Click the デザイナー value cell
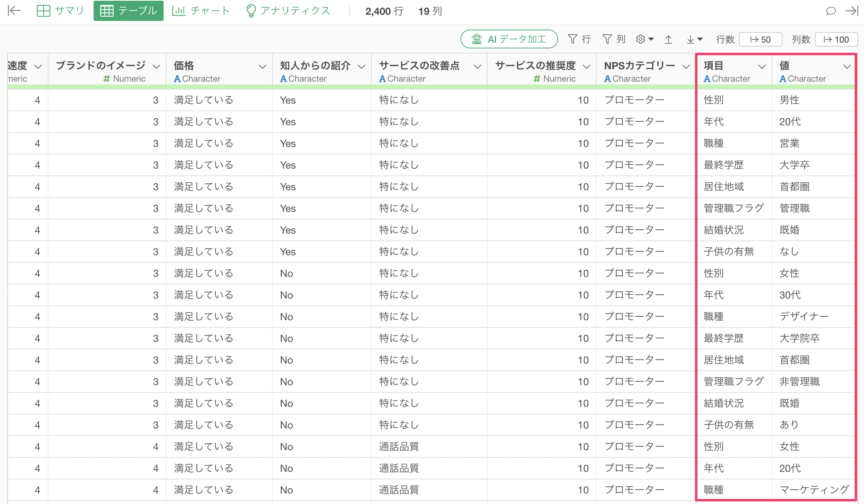Viewport: 864px width, 504px height. pyautogui.click(x=813, y=317)
